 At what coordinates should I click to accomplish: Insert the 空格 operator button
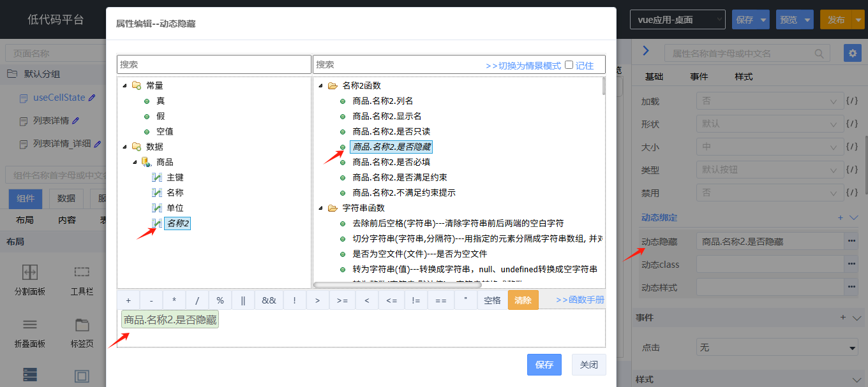pos(493,300)
